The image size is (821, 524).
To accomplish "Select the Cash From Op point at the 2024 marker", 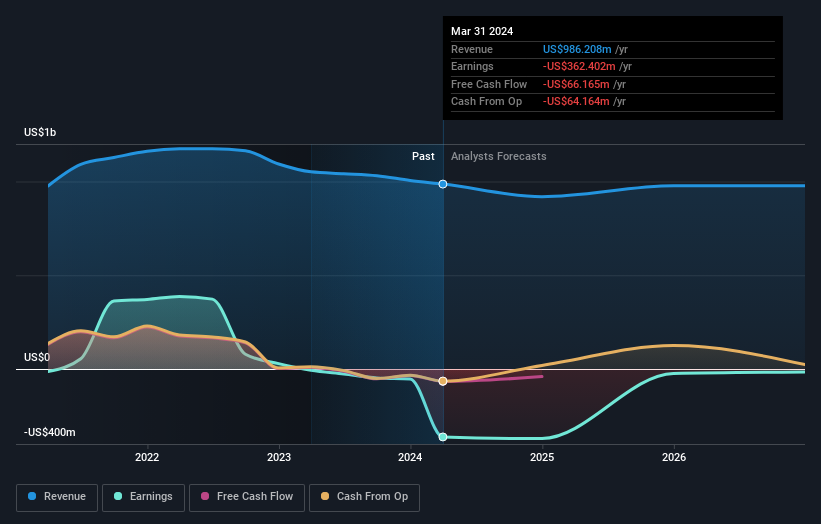I will [443, 381].
